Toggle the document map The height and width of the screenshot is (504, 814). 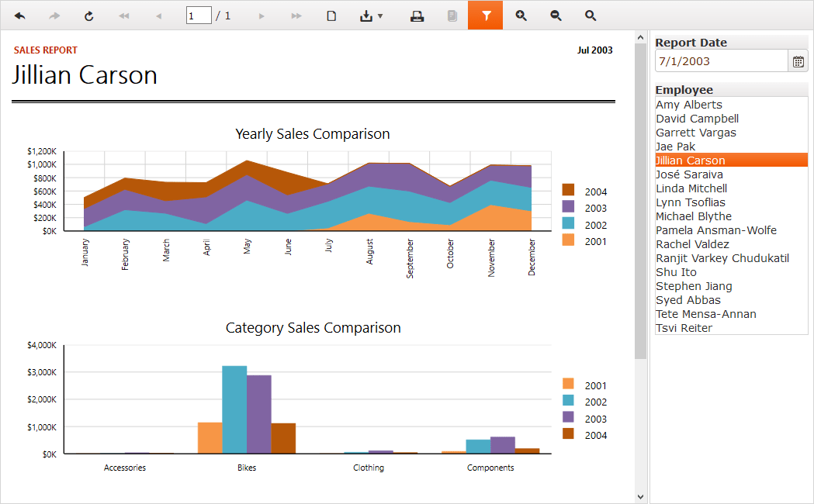pos(452,16)
